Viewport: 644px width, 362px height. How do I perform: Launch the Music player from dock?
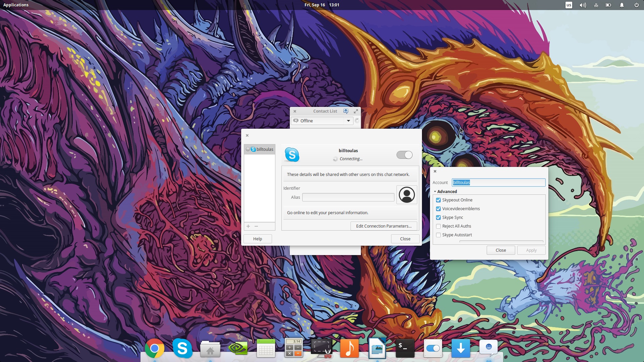(x=350, y=348)
